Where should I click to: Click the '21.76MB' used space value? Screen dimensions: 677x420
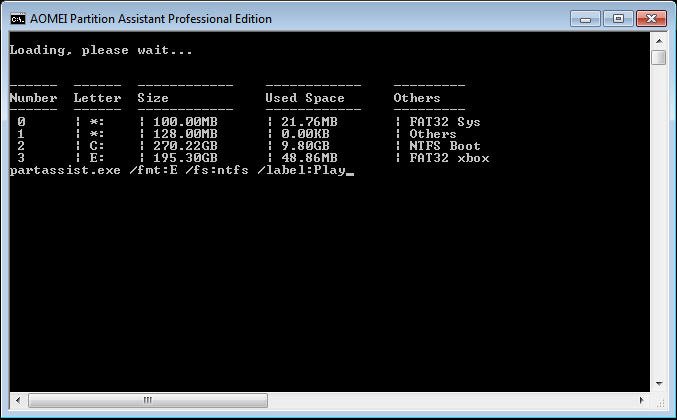click(309, 122)
